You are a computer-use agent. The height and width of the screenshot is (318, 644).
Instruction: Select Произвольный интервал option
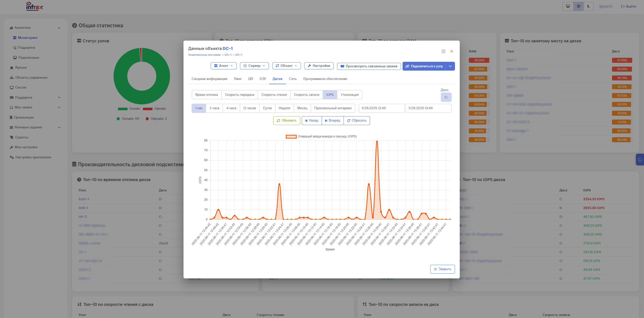click(333, 108)
